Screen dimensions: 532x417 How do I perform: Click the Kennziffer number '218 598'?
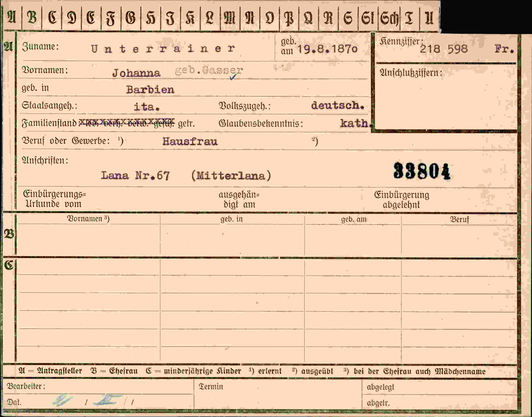pos(444,49)
